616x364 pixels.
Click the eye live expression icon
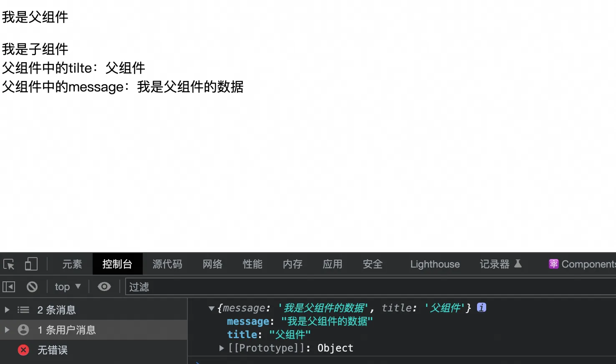104,287
